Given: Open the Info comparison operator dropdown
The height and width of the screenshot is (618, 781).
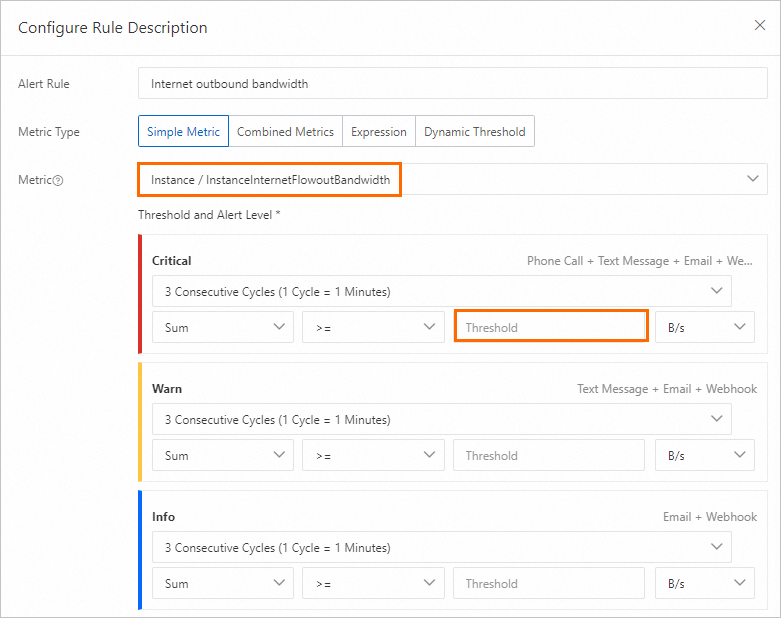Looking at the screenshot, I should [x=373, y=584].
